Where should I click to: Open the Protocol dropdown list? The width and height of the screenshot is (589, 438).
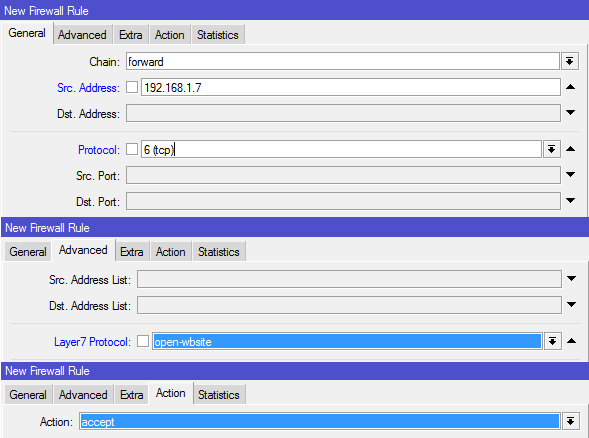pyautogui.click(x=551, y=149)
